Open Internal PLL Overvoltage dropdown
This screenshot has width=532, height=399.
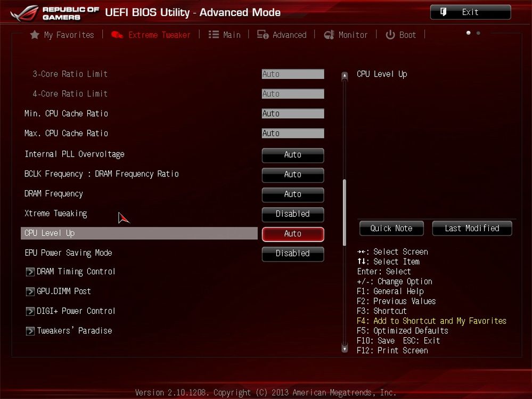pyautogui.click(x=293, y=155)
